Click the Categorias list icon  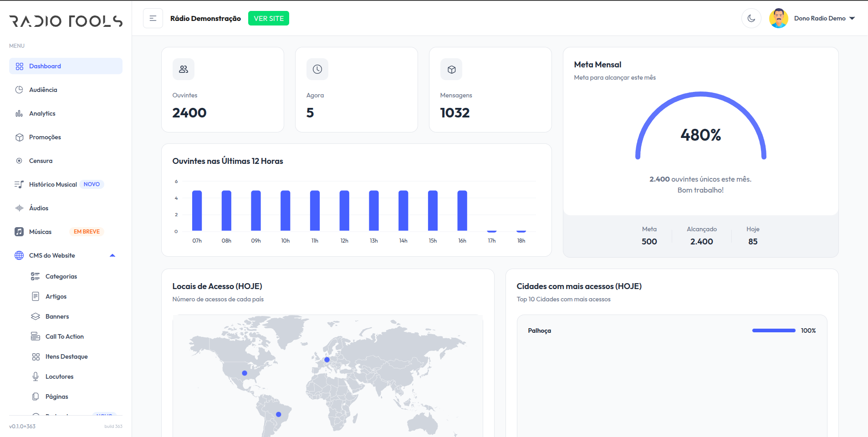(x=36, y=276)
